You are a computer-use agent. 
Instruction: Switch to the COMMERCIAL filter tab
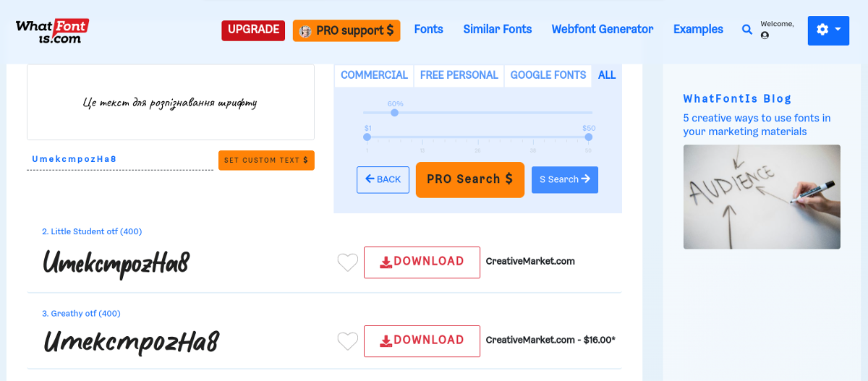pos(374,75)
